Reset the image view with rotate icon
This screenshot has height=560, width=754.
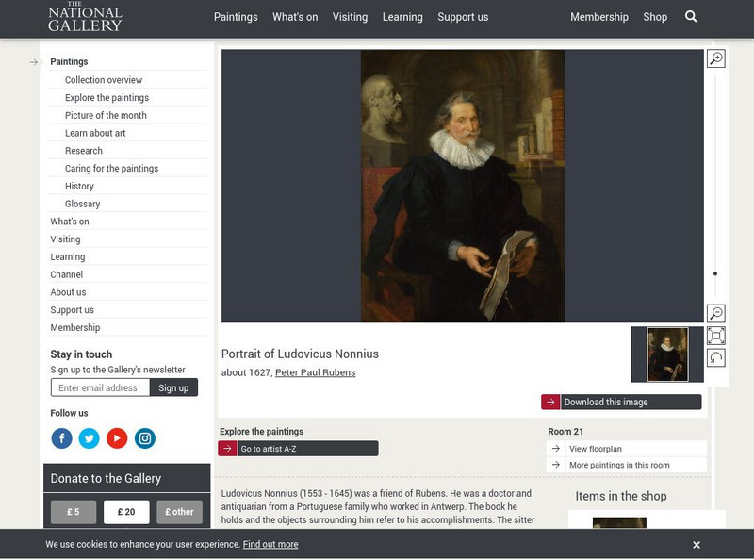(716, 358)
